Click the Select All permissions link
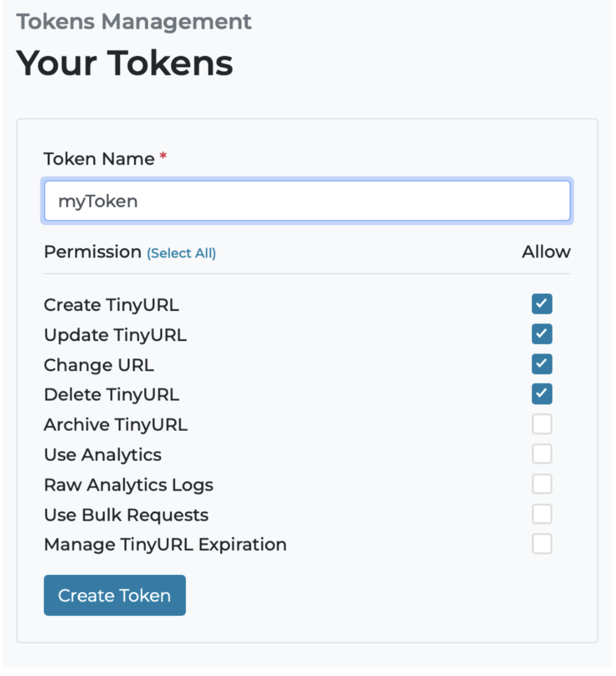 point(181,253)
